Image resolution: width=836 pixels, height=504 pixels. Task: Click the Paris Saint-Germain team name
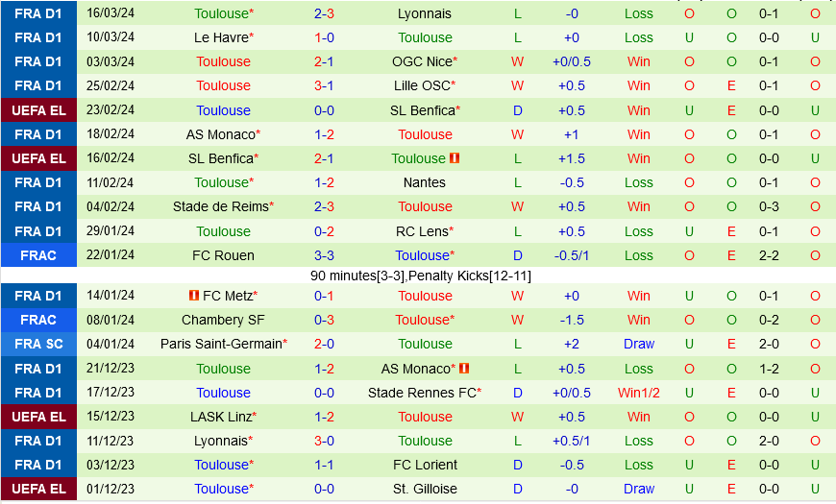pos(221,344)
